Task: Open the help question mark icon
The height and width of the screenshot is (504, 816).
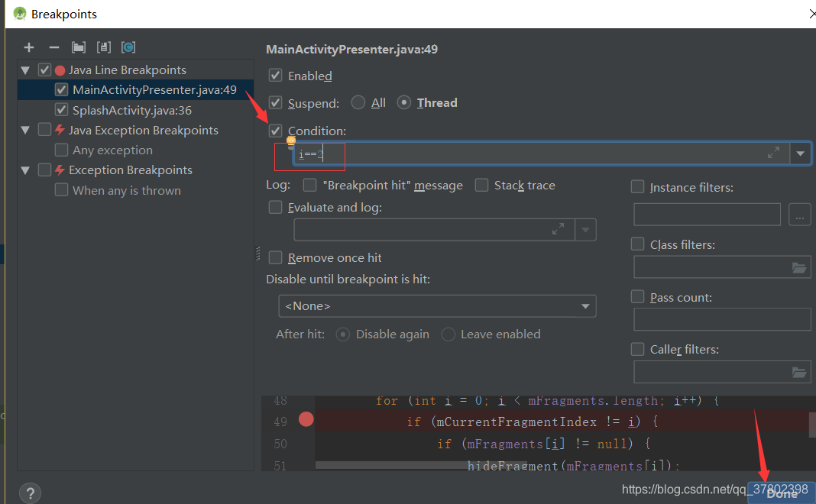Action: point(29,492)
